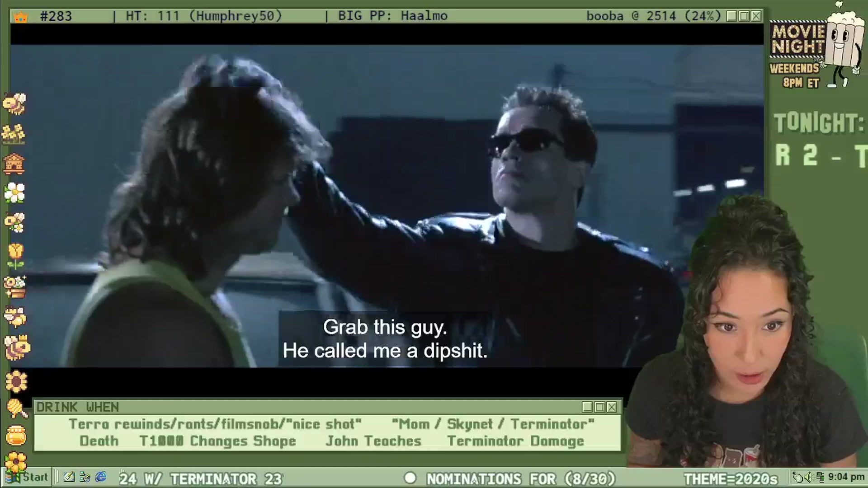Click the "T1000 Changes Shape" rule
Viewport: 868px width, 488px height.
[217, 441]
